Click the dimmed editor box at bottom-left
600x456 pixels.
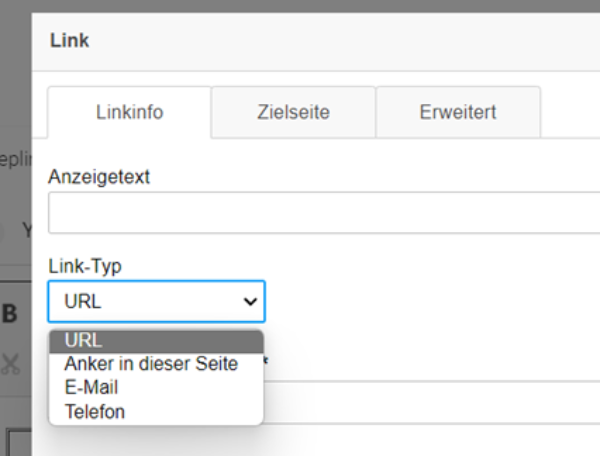tap(19, 443)
